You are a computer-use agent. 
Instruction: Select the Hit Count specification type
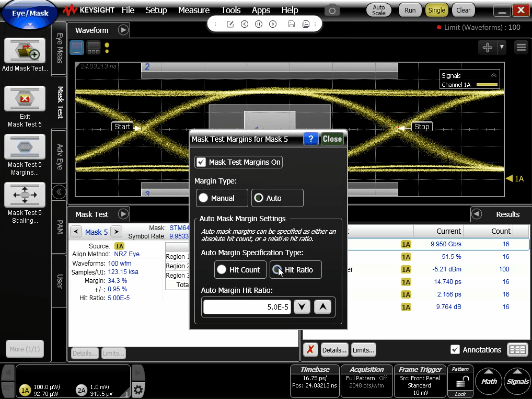pos(222,270)
